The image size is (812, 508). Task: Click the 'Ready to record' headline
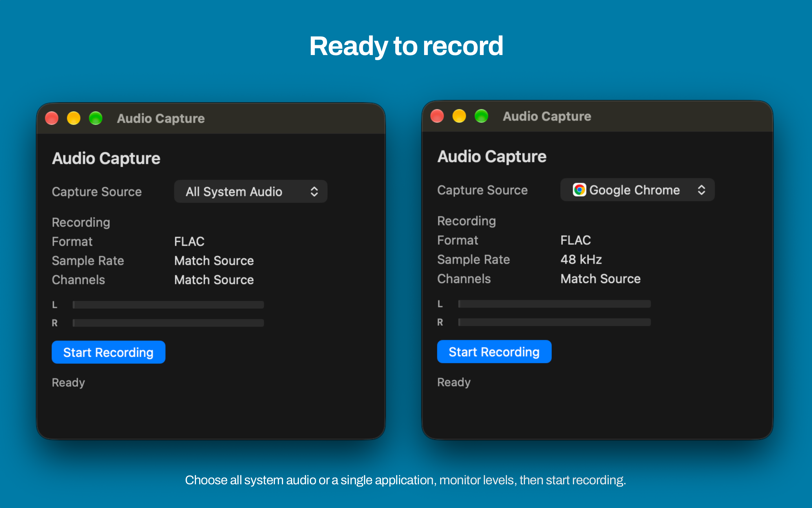tap(406, 46)
